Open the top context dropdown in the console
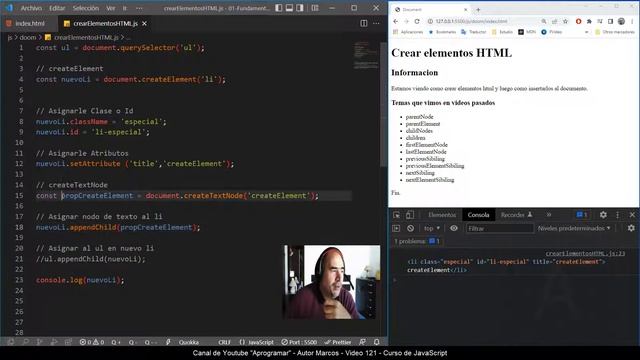640x360 pixels. [x=432, y=228]
